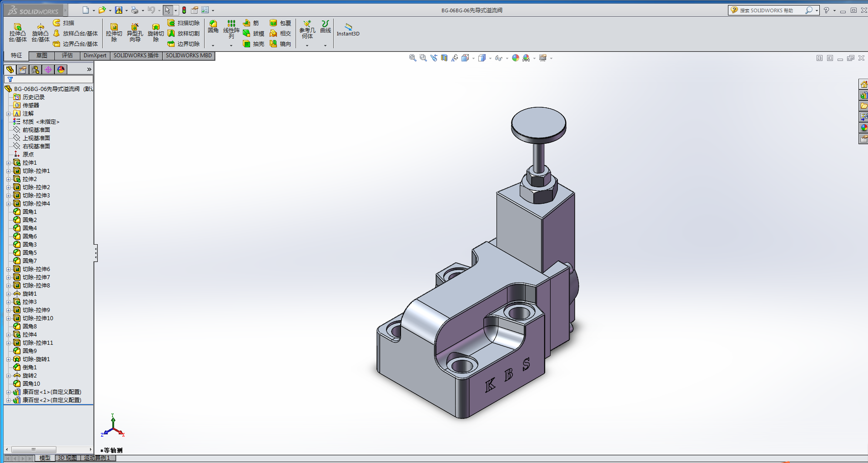Select the 前视基准面 front plane

click(x=36, y=130)
